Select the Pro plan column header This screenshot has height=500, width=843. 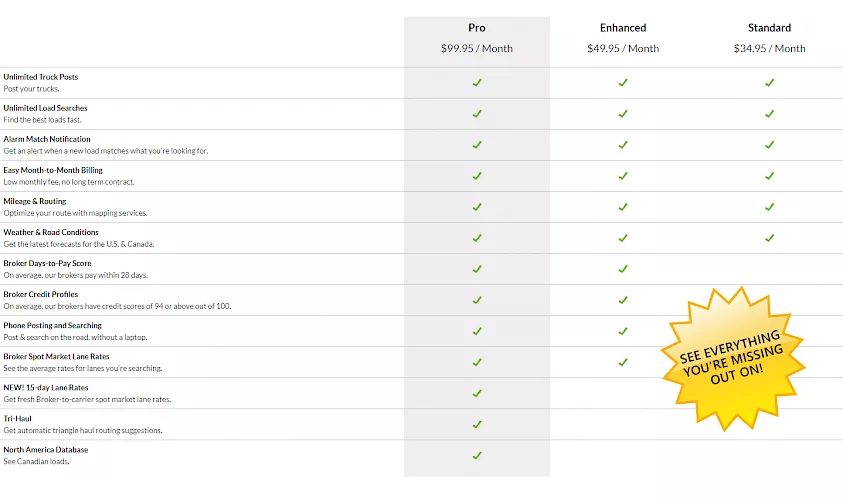[x=477, y=28]
